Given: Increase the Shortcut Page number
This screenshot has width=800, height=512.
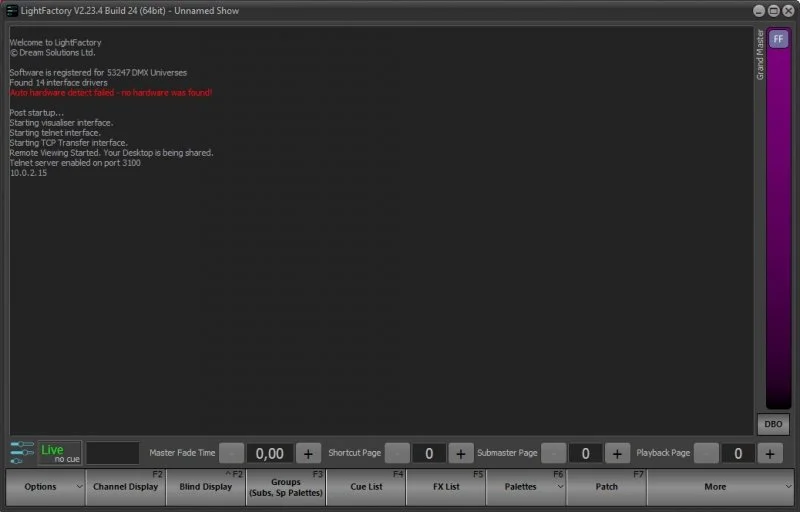Looking at the screenshot, I should coord(461,453).
